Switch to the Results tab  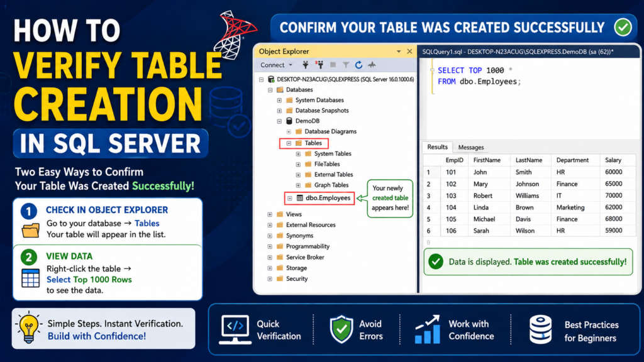(x=437, y=147)
